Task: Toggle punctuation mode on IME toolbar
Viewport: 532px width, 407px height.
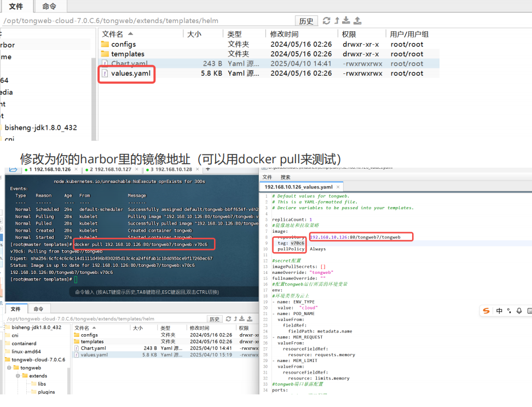Action: 509,311
